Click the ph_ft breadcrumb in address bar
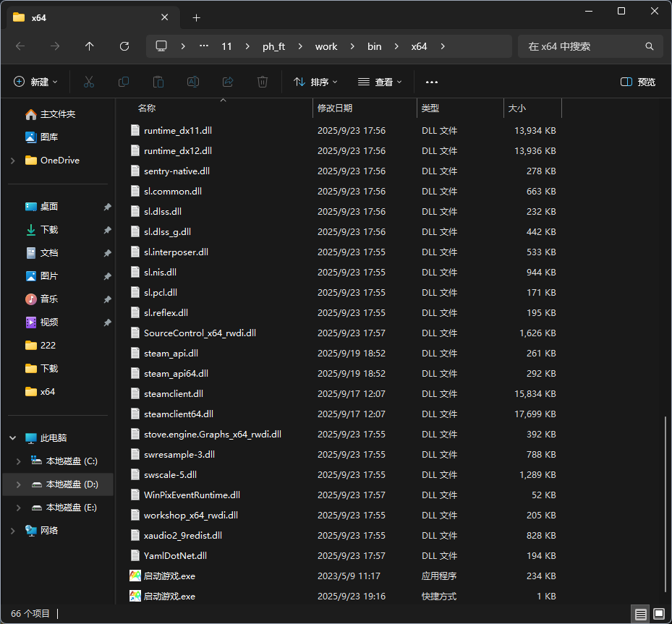 click(x=273, y=46)
